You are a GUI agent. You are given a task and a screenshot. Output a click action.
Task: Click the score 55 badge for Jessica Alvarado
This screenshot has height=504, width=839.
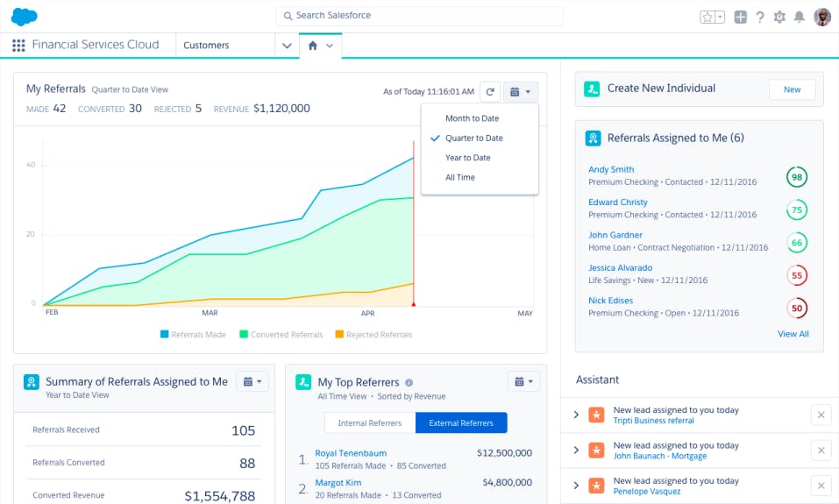point(797,275)
